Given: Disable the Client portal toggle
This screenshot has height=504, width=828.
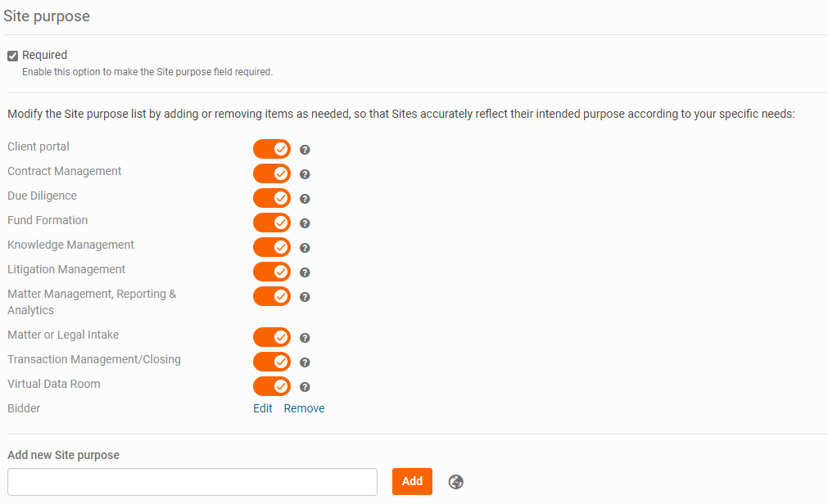Looking at the screenshot, I should click(272, 149).
